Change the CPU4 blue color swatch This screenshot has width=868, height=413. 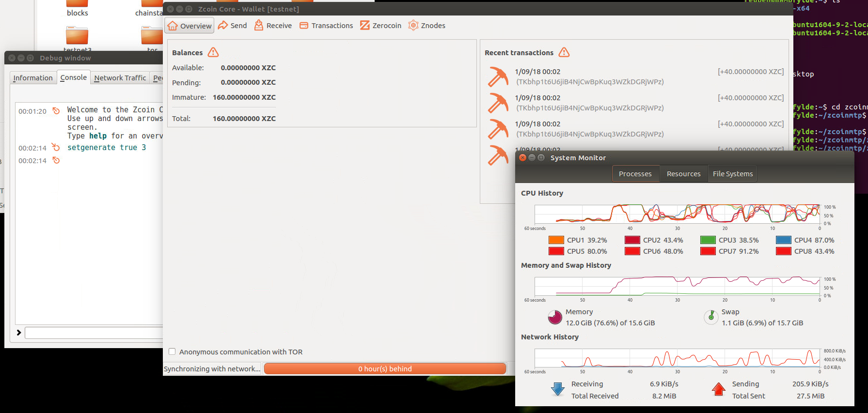(784, 240)
